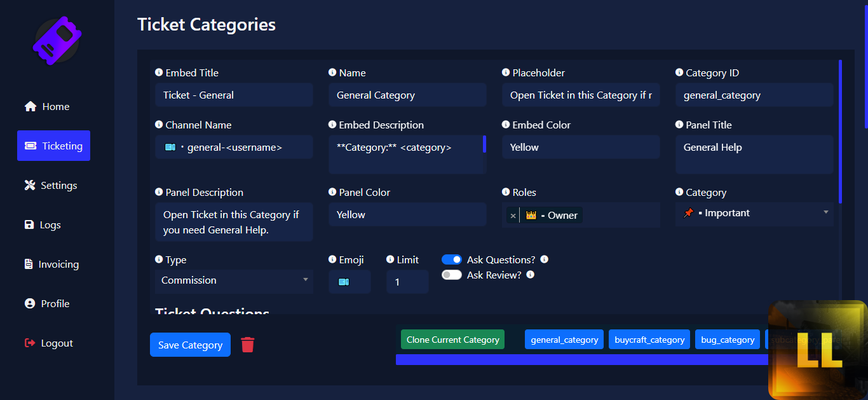The height and width of the screenshot is (400, 868).
Task: Click the info icon beside Panel Color
Action: point(332,192)
